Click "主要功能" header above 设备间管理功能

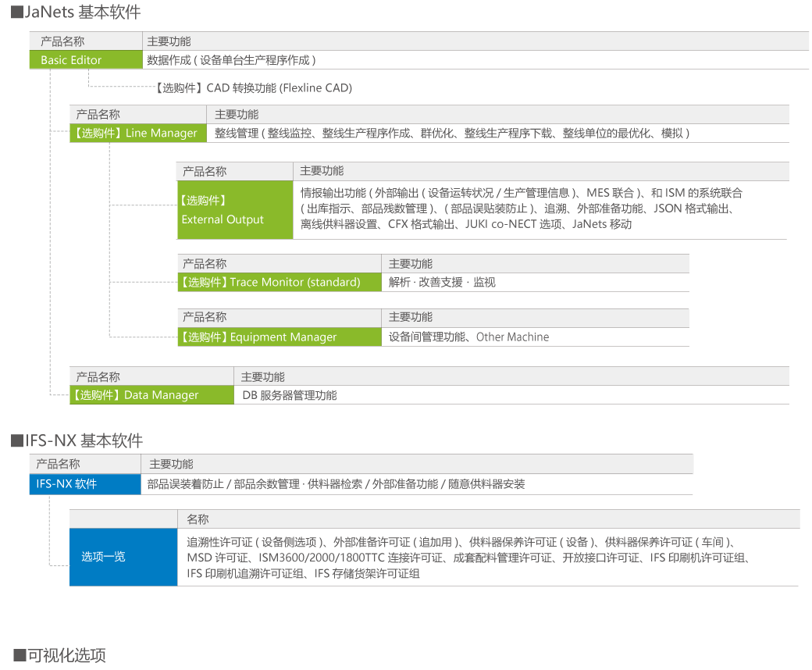click(x=411, y=317)
